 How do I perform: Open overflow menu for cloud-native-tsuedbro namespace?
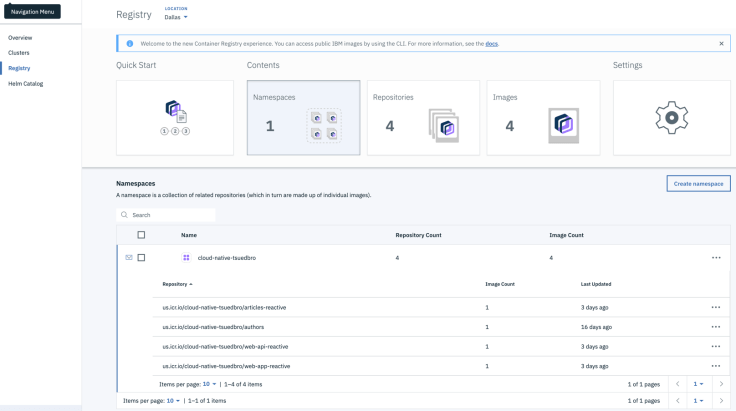pyautogui.click(x=715, y=258)
